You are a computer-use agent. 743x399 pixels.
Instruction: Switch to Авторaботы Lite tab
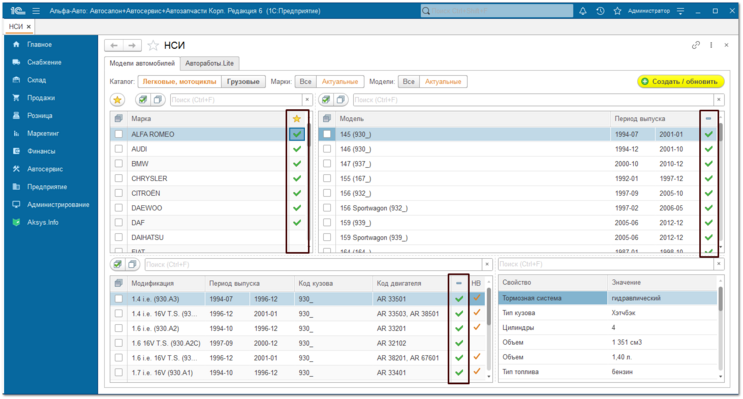click(x=209, y=63)
